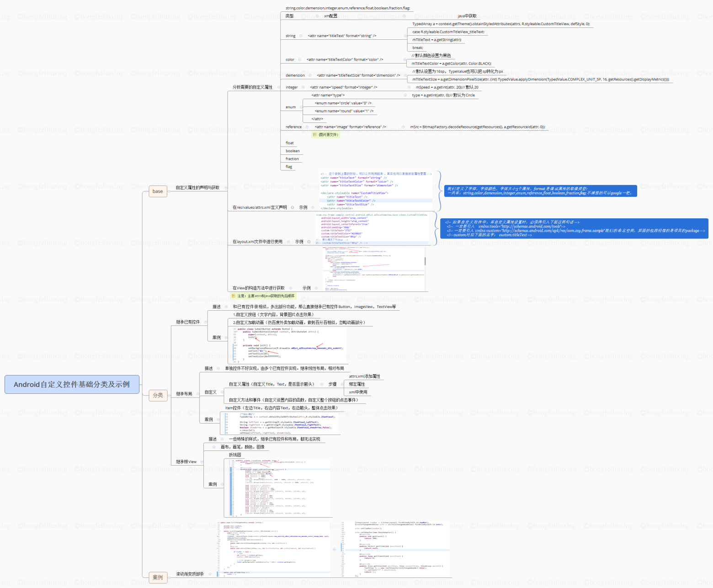Select the base topic node
Image resolution: width=713 pixels, height=588 pixels.
pos(158,191)
